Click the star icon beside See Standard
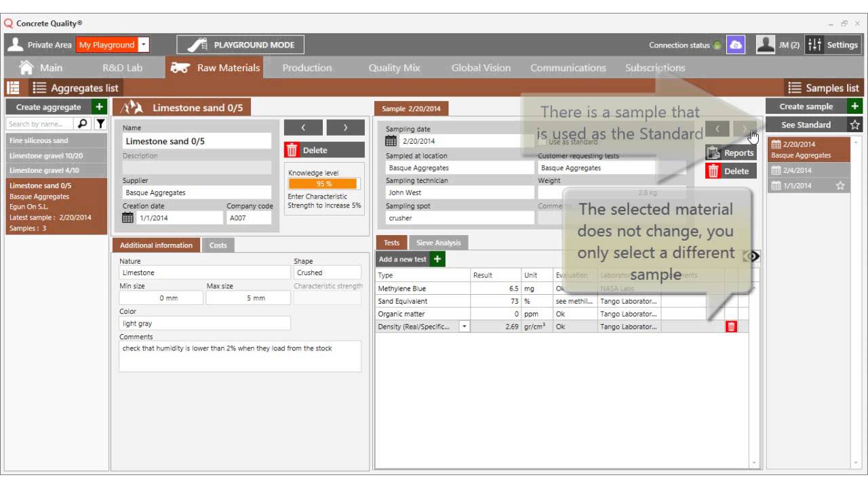868x488 pixels. click(854, 125)
